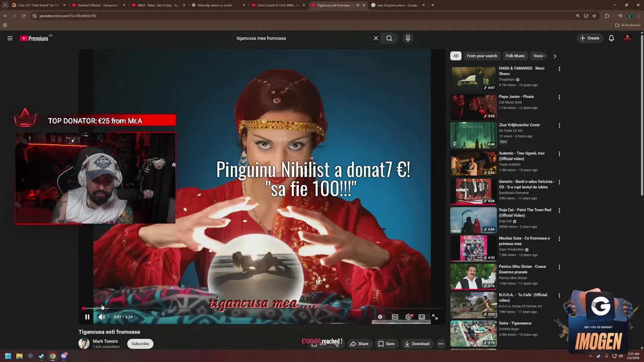Open more actions for Satra - Tiganeasca
The width and height of the screenshot is (644, 362).
point(559,324)
